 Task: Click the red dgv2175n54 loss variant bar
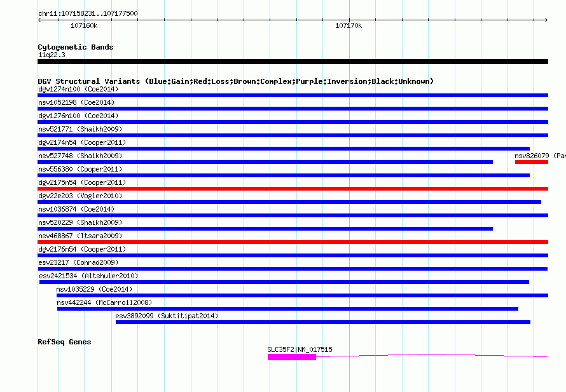pos(293,189)
